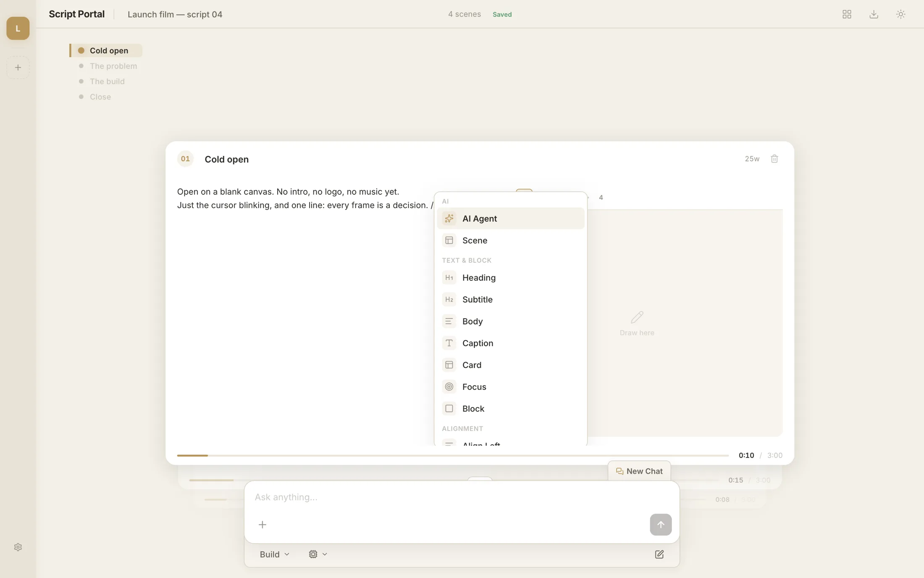
Task: Click the Script Portal logo text
Action: click(x=76, y=14)
